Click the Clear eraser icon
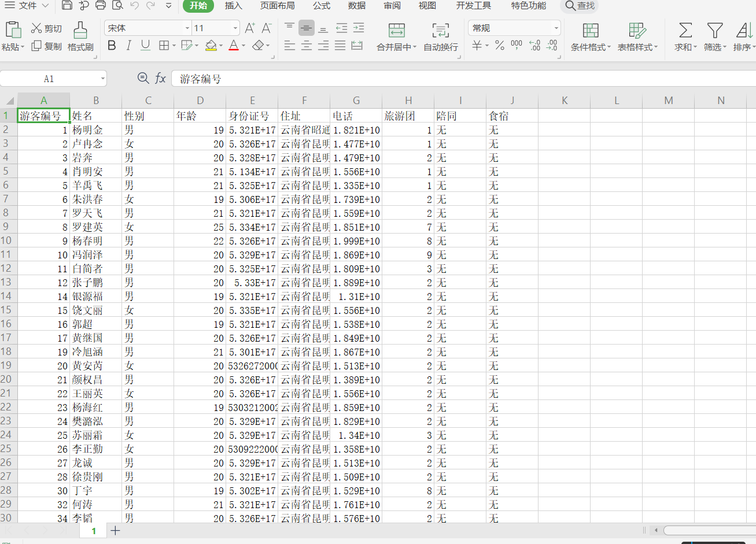The height and width of the screenshot is (544, 756). [x=259, y=45]
